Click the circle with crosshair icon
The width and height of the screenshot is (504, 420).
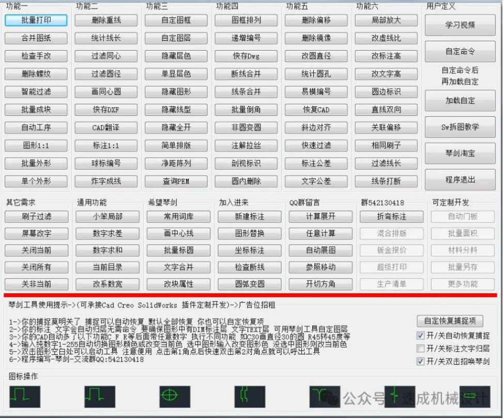click(175, 396)
